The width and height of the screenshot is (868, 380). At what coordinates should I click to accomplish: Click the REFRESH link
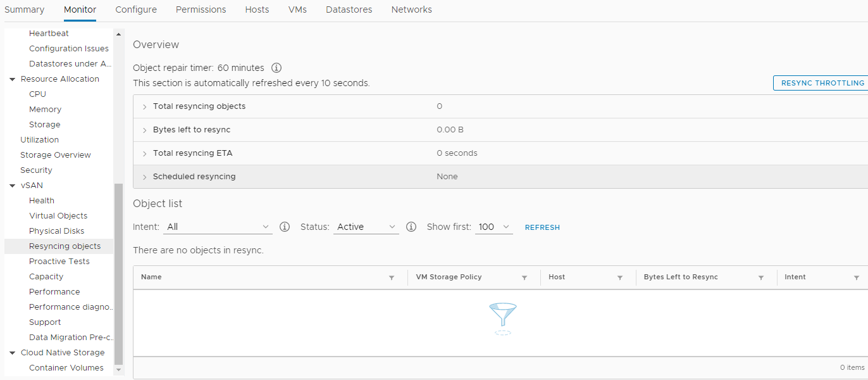coord(542,227)
